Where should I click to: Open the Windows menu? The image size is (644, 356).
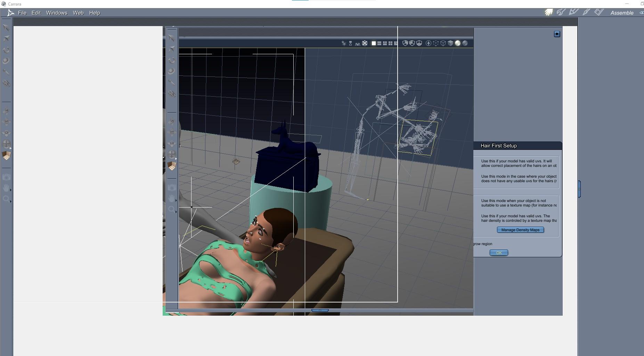coord(57,13)
